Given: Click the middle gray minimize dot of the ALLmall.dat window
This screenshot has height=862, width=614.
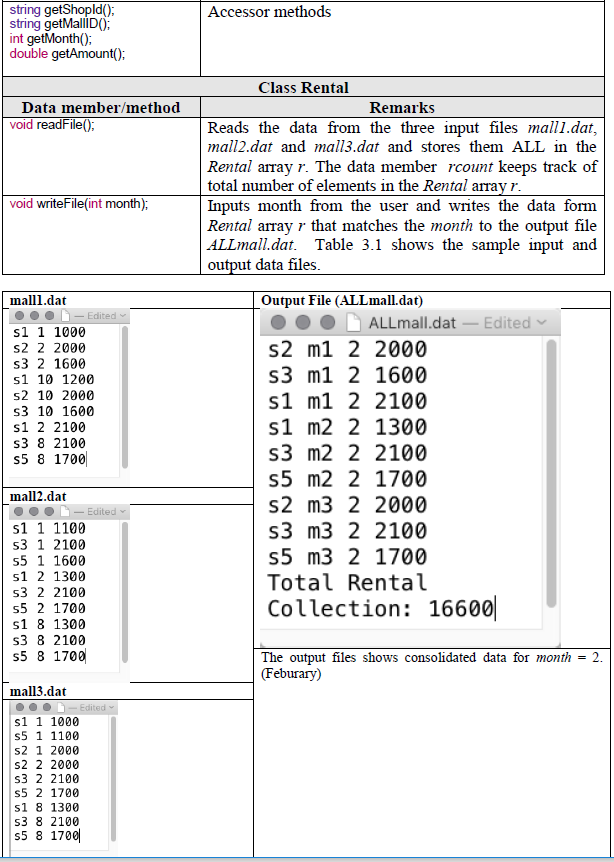Looking at the screenshot, I should [x=302, y=323].
